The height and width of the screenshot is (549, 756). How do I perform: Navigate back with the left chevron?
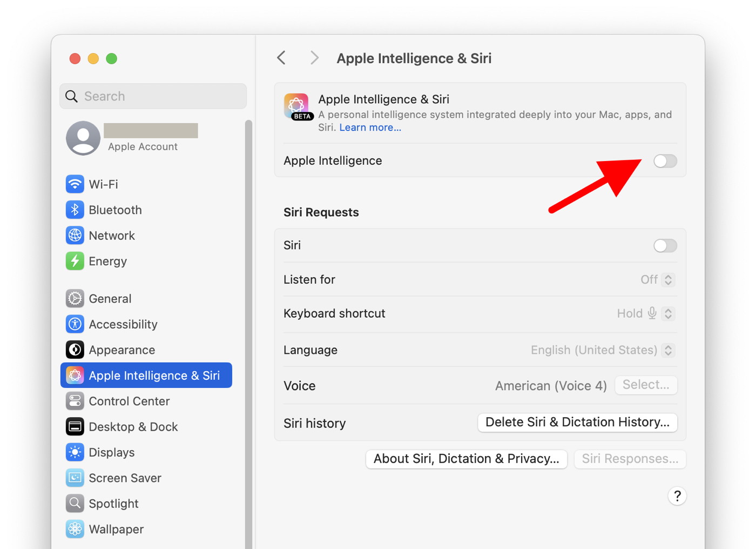tap(281, 58)
